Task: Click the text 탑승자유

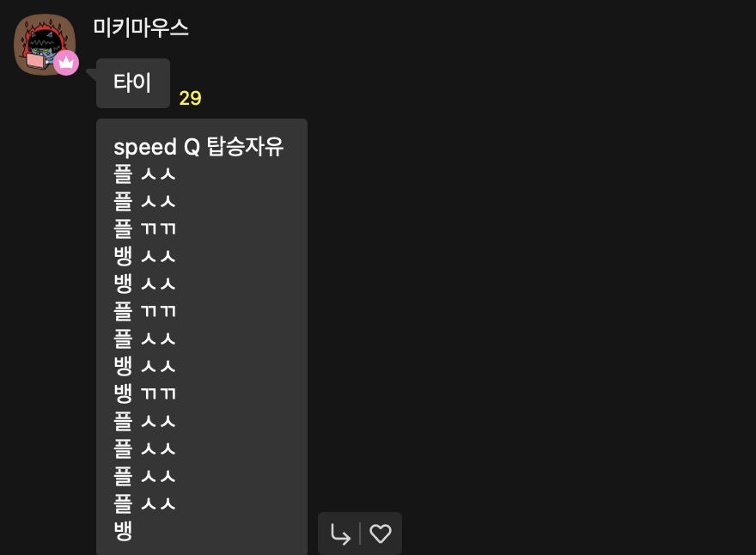Action: point(245,146)
